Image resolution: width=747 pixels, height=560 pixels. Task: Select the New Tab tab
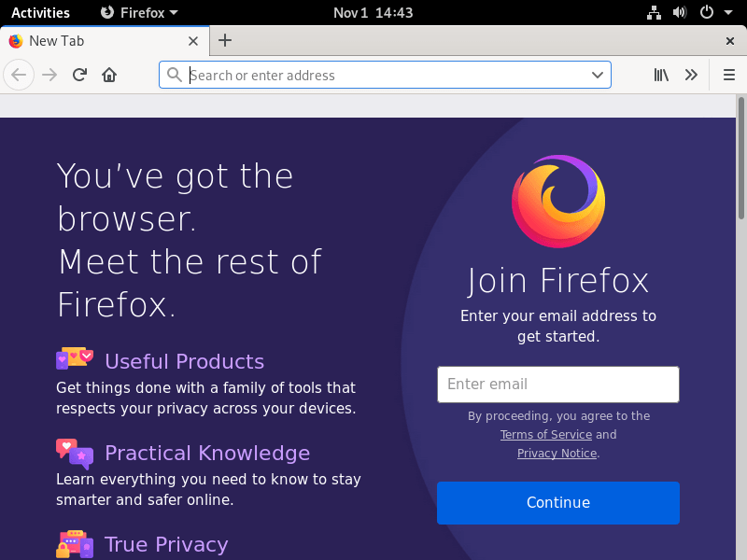[x=105, y=41]
